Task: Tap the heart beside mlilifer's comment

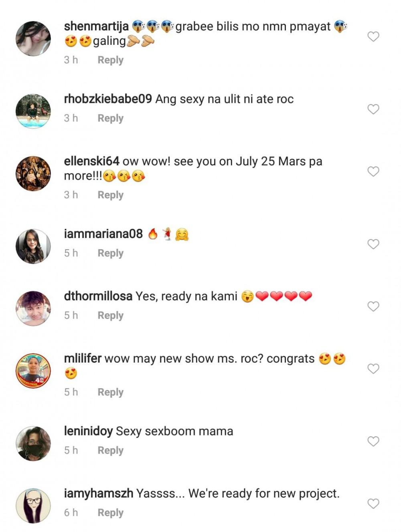Action: point(373,369)
